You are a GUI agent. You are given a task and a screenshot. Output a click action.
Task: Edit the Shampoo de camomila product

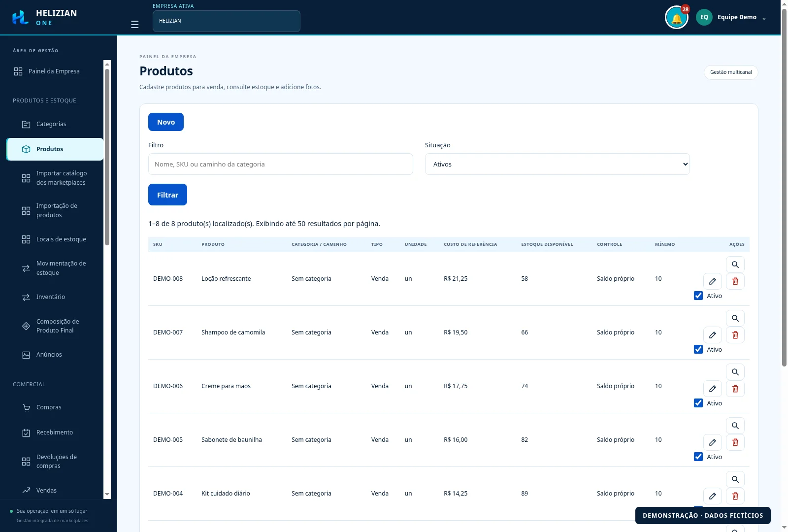[713, 335]
